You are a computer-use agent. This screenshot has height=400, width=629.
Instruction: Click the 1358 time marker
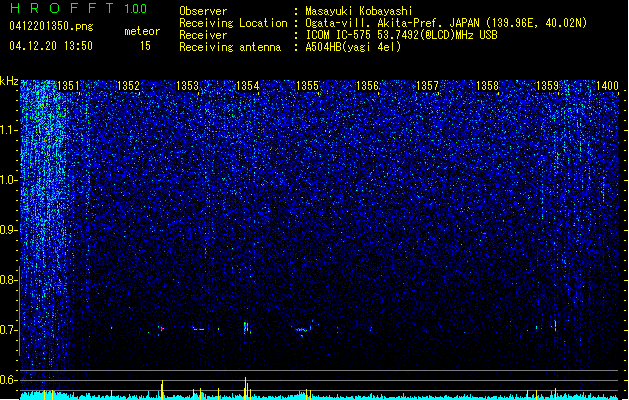coord(487,85)
